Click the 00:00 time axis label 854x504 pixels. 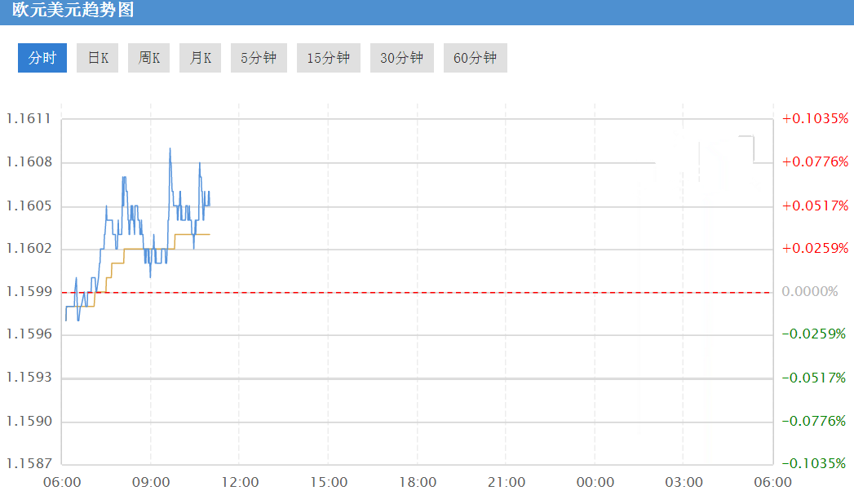[595, 482]
